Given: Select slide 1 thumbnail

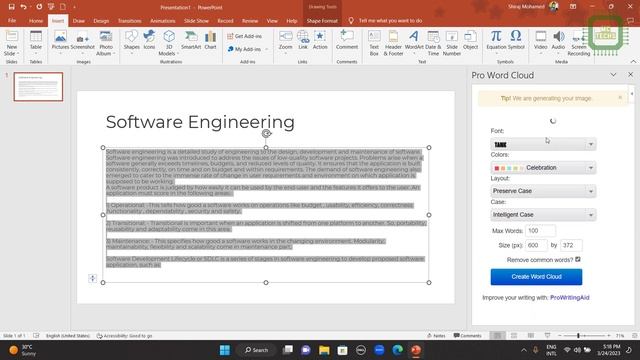Looking at the screenshot, I should click(x=38, y=87).
